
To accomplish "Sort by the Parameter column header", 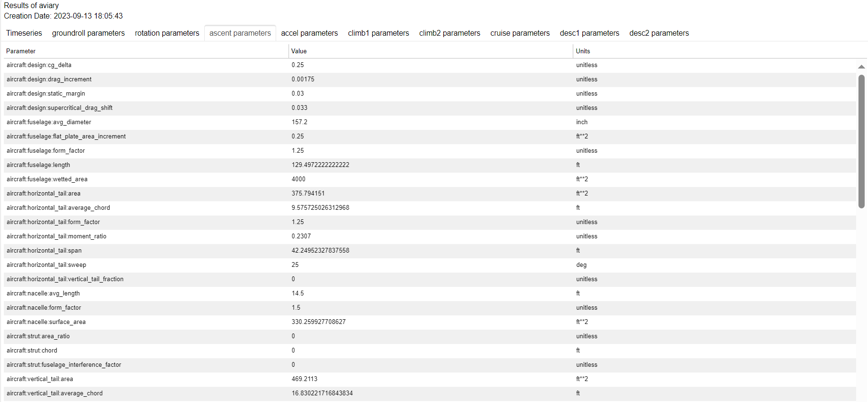I will [146, 51].
